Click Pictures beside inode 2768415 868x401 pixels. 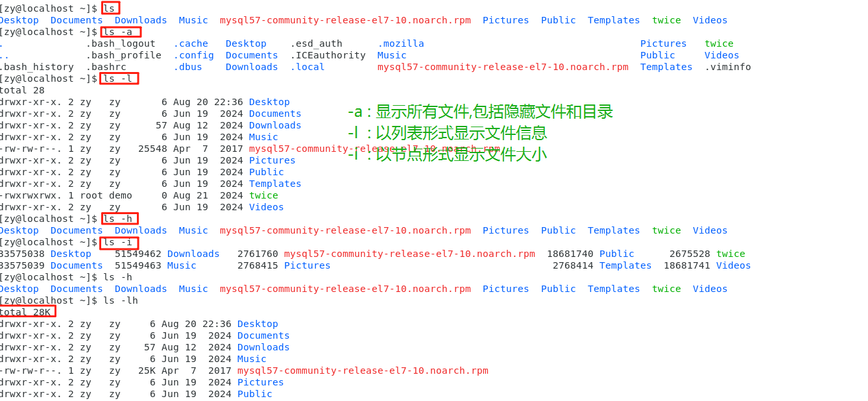click(307, 265)
